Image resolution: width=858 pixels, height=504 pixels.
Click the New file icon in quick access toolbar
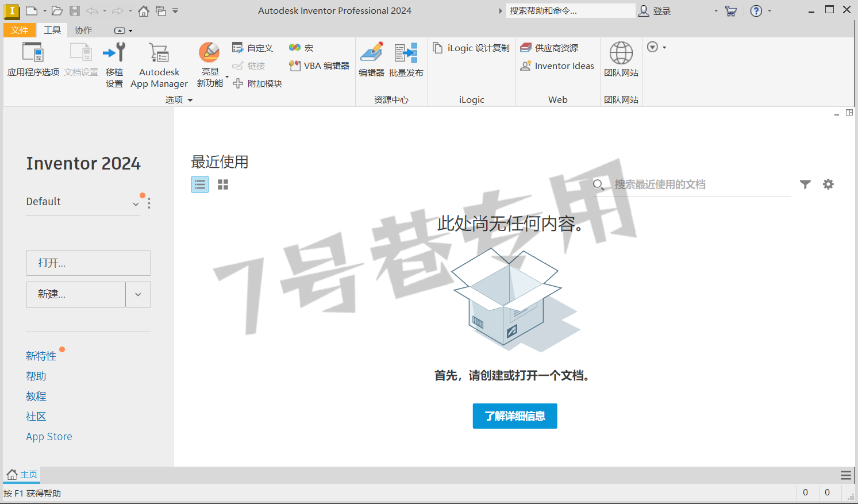pos(32,10)
